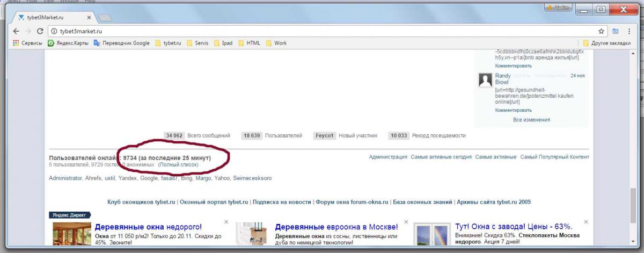Screen dimensions: 644x253
Task: Open the Деревянные окна недорого ad
Action: pos(148,226)
